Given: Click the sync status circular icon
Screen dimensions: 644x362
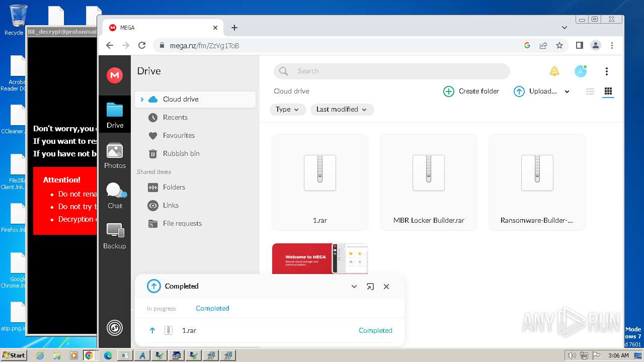Looking at the screenshot, I should (115, 328).
